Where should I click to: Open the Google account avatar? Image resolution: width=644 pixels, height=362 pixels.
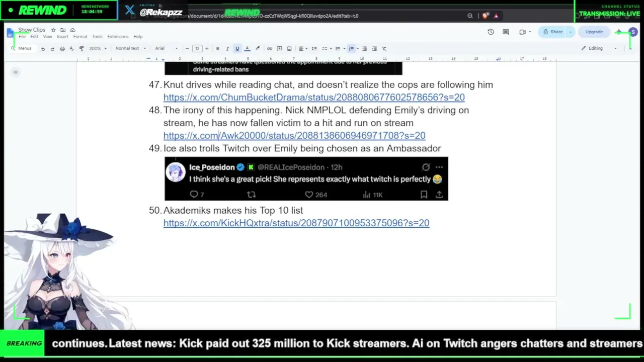633,32
